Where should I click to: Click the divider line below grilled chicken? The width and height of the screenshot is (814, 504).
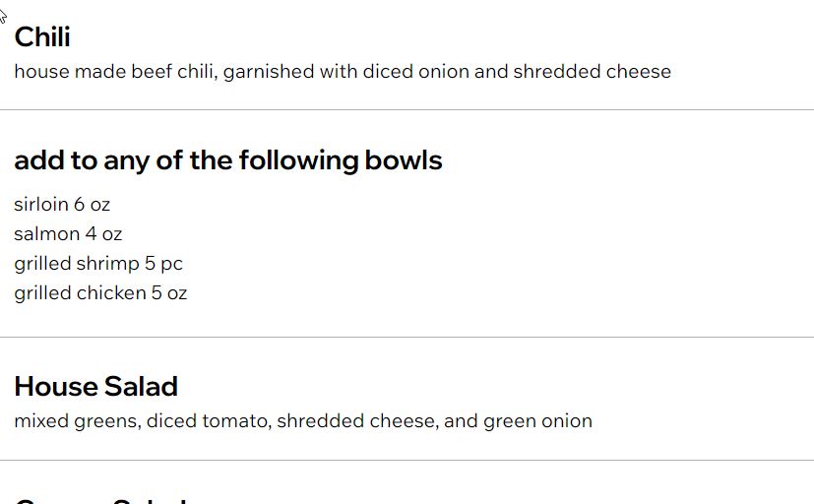pyautogui.click(x=407, y=337)
